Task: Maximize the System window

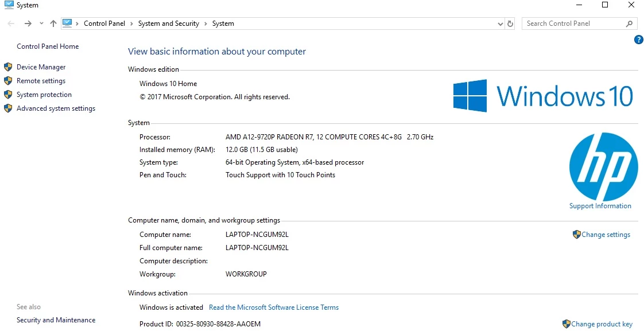Action: point(605,5)
